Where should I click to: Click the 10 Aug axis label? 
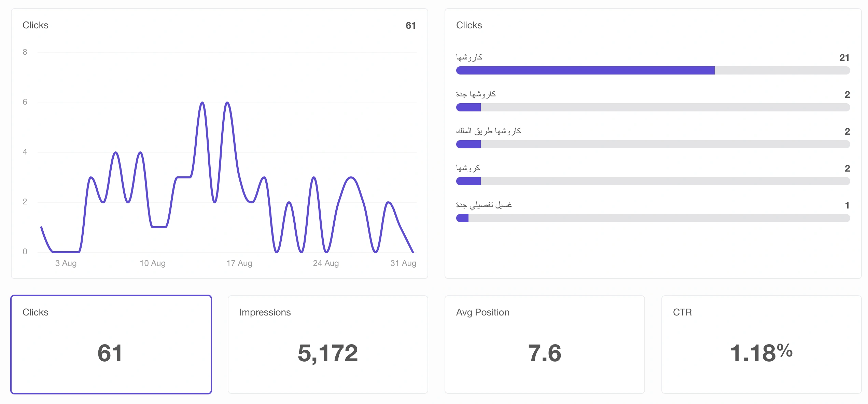(x=153, y=263)
